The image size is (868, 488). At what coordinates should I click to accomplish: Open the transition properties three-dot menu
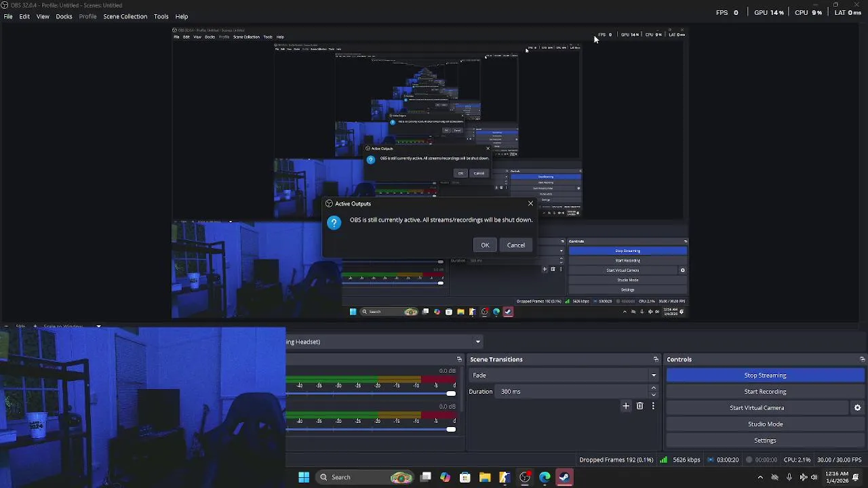coord(653,406)
